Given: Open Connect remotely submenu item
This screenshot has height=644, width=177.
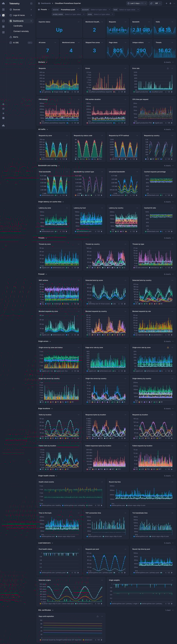Looking at the screenshot, I should tap(21, 31).
